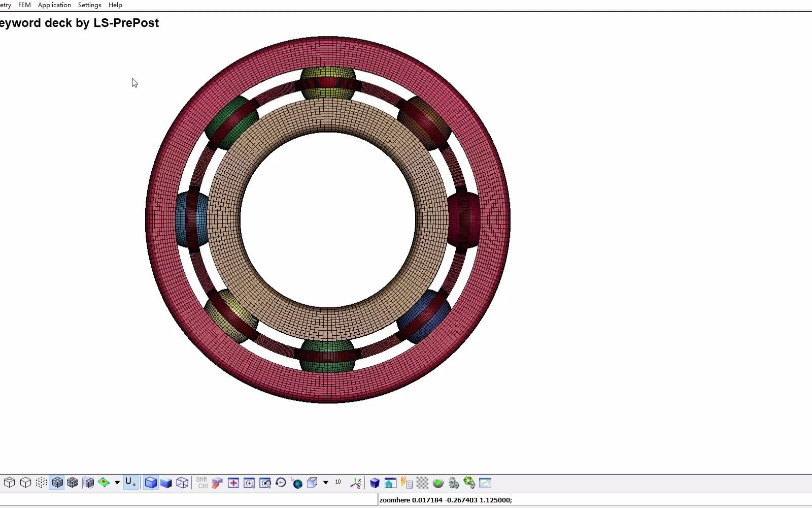Open the lightning bolt list icon

click(407, 483)
